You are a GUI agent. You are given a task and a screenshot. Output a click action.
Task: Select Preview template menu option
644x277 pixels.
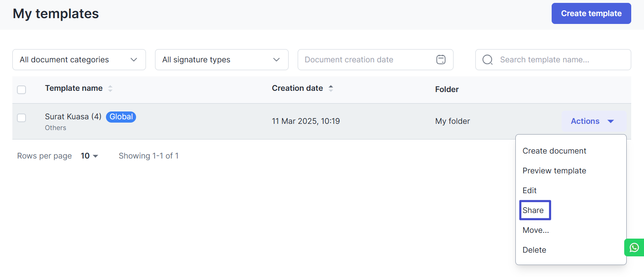(x=554, y=171)
